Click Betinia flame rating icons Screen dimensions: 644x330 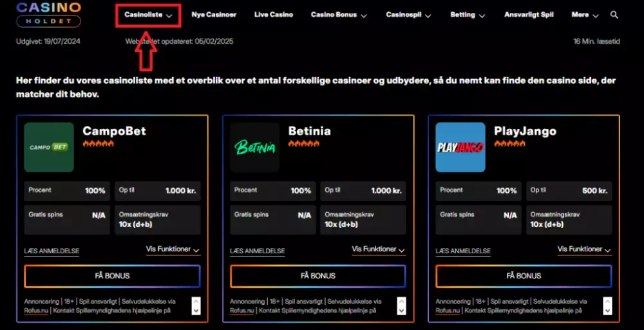point(304,144)
